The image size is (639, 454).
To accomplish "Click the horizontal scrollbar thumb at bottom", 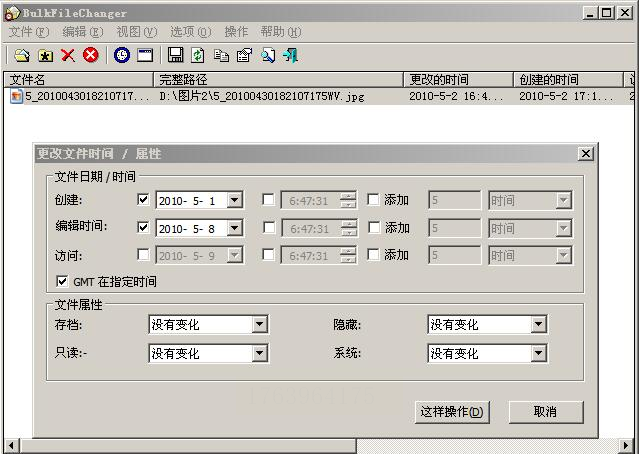I will pyautogui.click(x=189, y=446).
